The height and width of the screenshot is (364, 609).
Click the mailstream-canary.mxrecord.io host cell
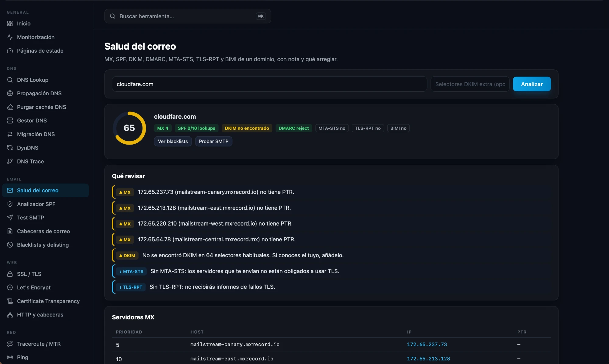click(235, 344)
